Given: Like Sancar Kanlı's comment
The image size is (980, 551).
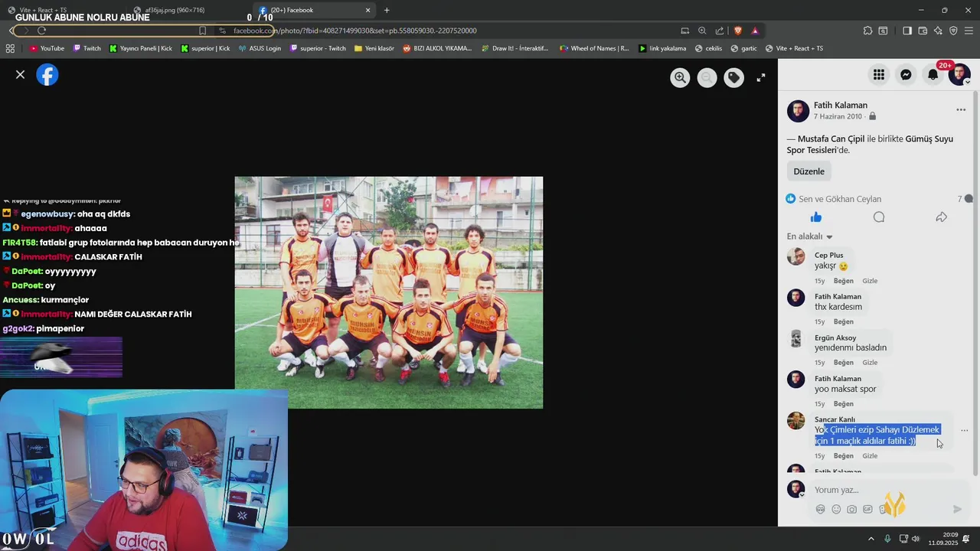Looking at the screenshot, I should (843, 456).
